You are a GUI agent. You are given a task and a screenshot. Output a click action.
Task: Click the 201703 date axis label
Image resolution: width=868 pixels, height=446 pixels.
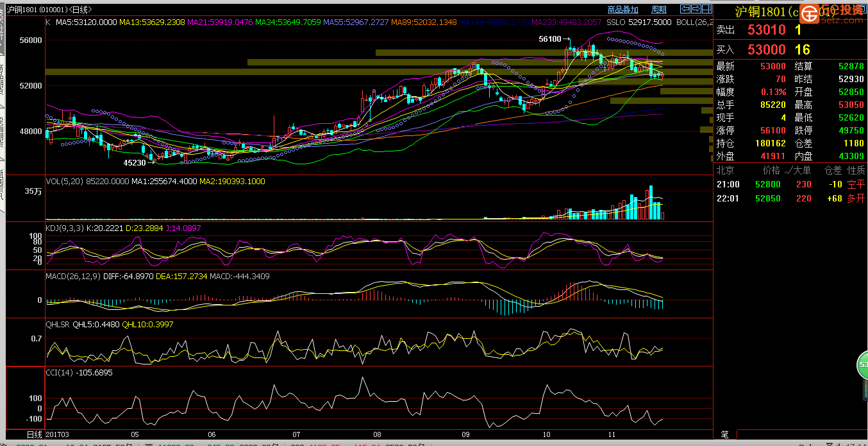pos(58,434)
